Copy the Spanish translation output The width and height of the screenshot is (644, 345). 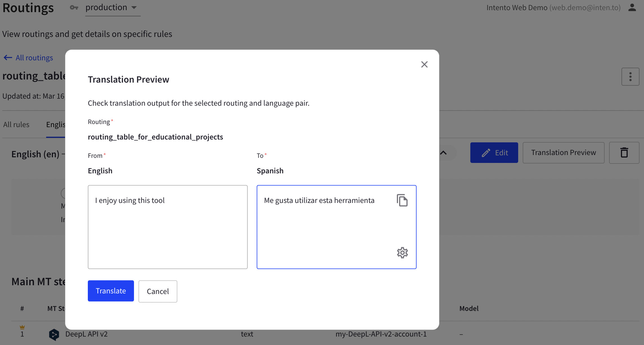[x=402, y=200]
